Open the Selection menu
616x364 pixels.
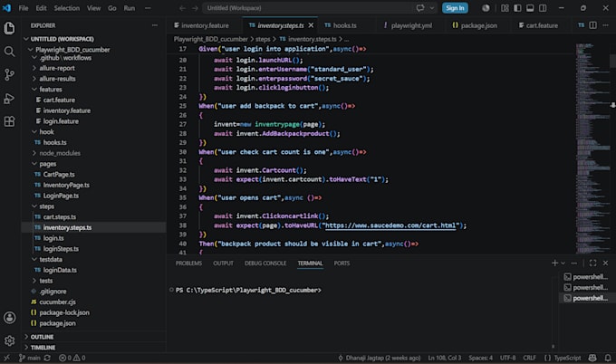pos(66,8)
